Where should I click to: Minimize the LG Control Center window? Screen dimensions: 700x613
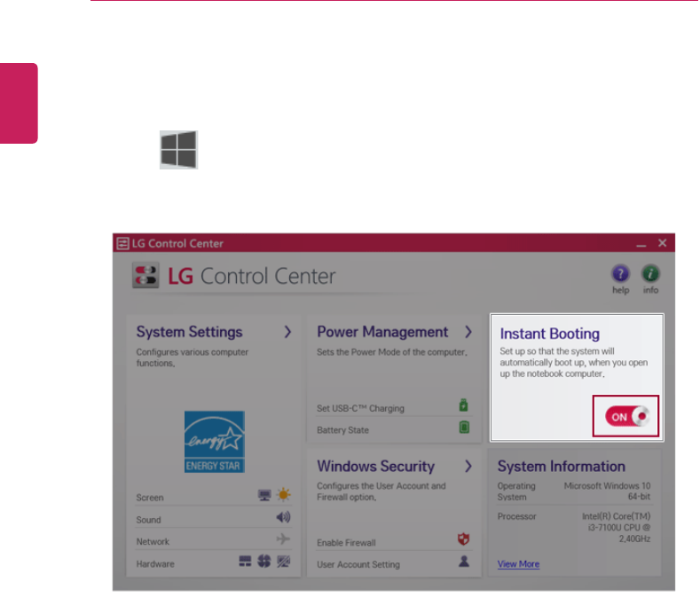(641, 244)
